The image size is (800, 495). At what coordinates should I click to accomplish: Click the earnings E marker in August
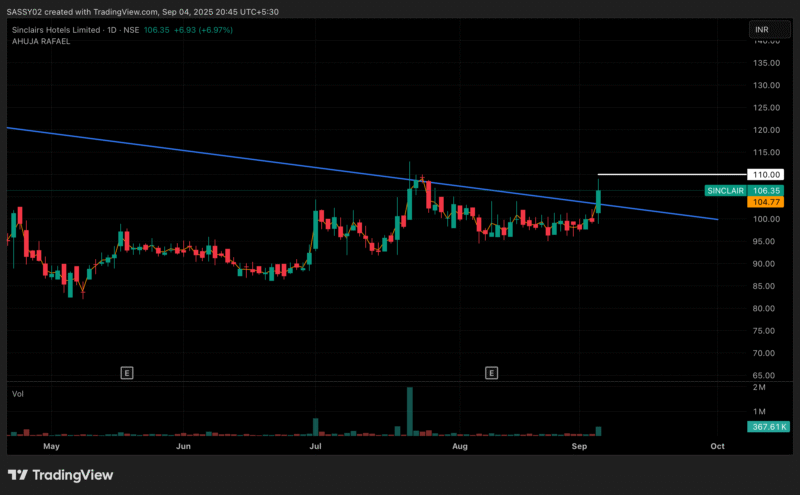(491, 373)
